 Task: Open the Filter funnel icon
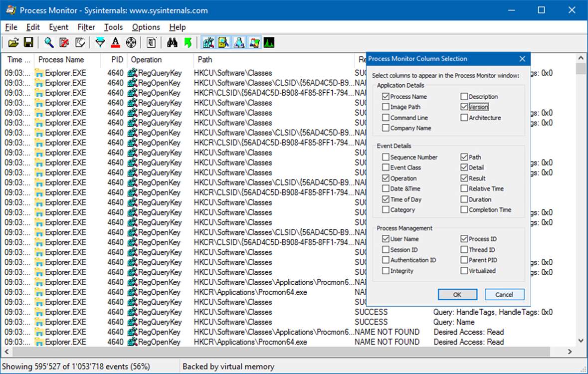coord(100,43)
